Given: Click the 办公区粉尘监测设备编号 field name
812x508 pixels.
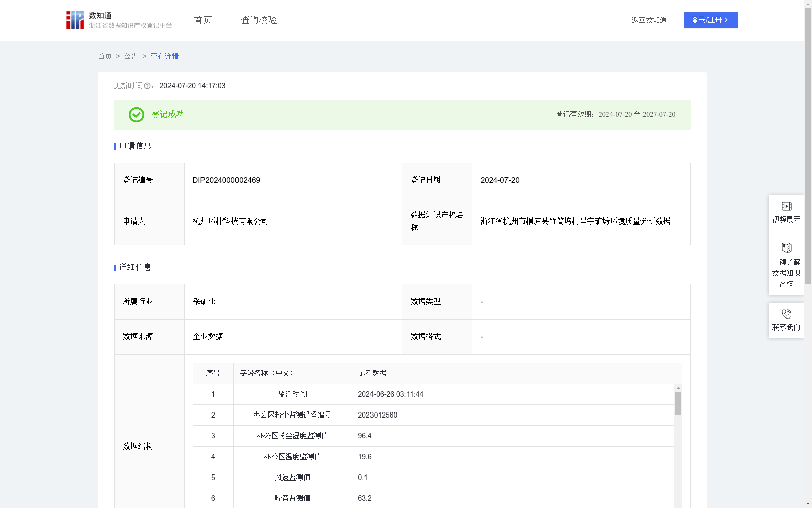Looking at the screenshot, I should (293, 415).
